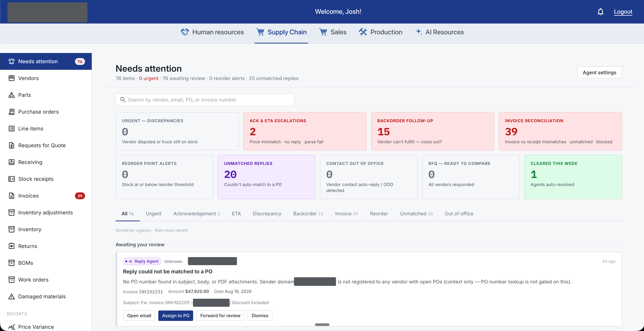The height and width of the screenshot is (331, 644).
Task: Click the Inventory adjustments box icon
Action: (12, 212)
